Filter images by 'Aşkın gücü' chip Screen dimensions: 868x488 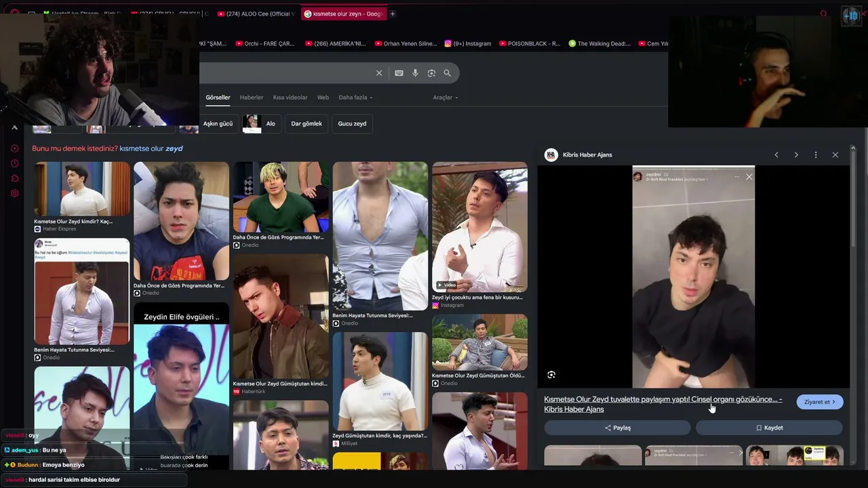pos(218,124)
